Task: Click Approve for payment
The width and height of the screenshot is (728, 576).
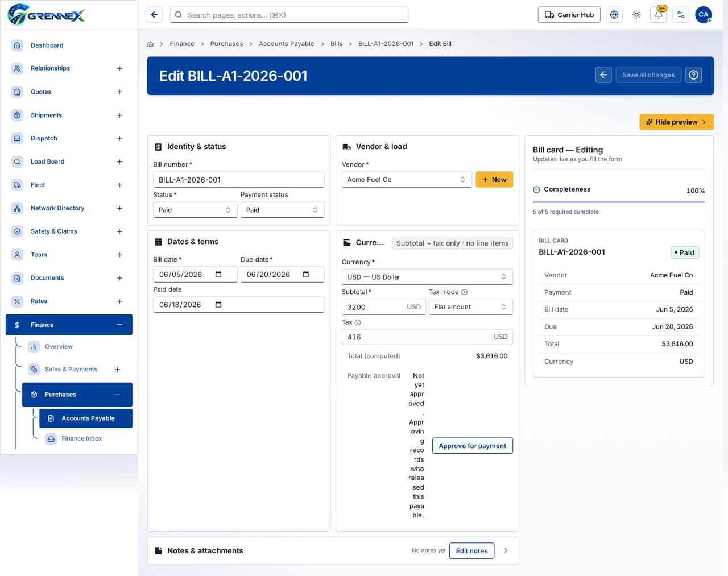Action: 473,446
